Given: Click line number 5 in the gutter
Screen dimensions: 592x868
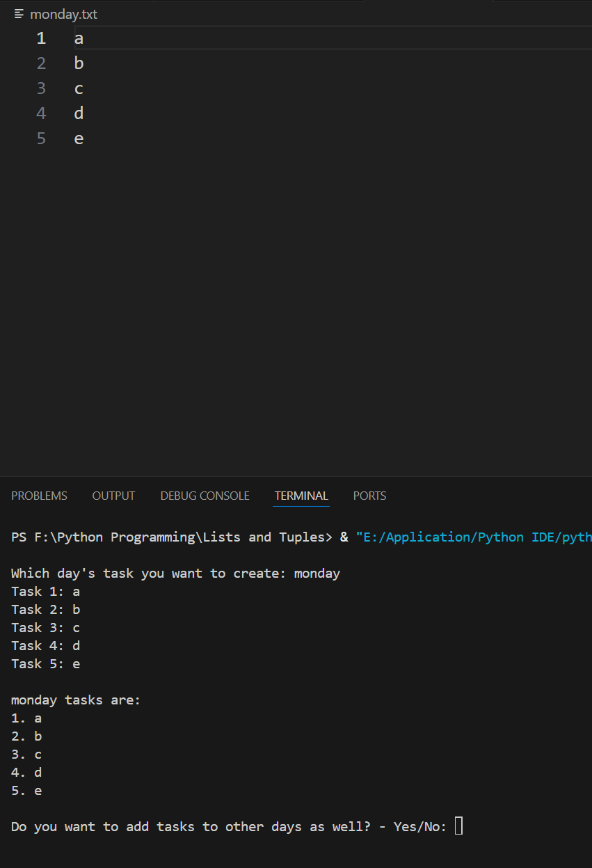Looking at the screenshot, I should 41,139.
